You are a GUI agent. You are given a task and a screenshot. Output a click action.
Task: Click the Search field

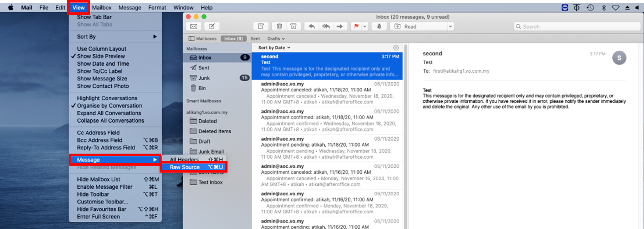578,27
